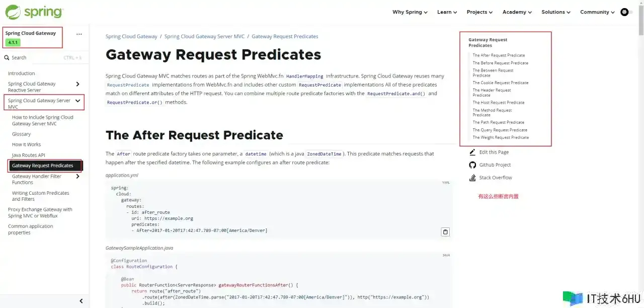The height and width of the screenshot is (308, 644).
Task: Collapse the left sidebar arrow
Action: pyautogui.click(x=82, y=301)
